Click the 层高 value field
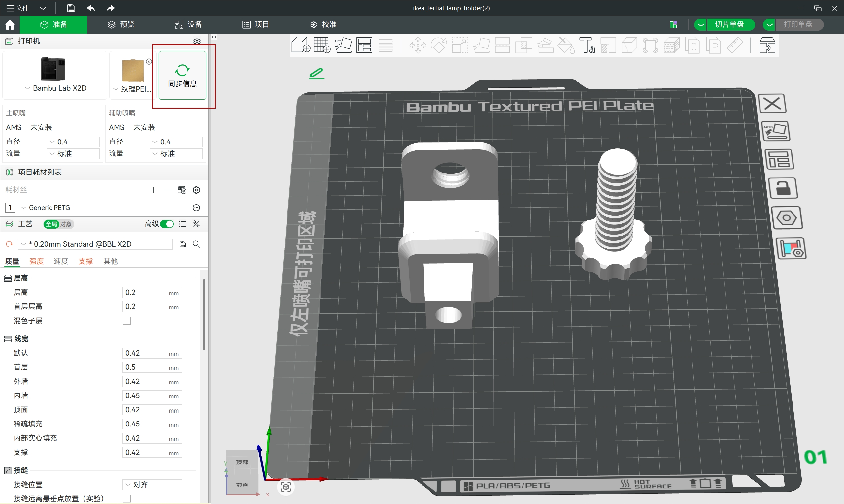Viewport: 844px width, 504px height. click(x=152, y=293)
